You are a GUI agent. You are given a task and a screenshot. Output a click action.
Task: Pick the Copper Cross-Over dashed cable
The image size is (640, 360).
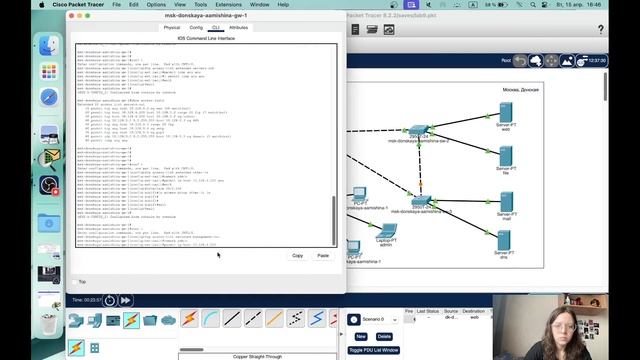253,318
